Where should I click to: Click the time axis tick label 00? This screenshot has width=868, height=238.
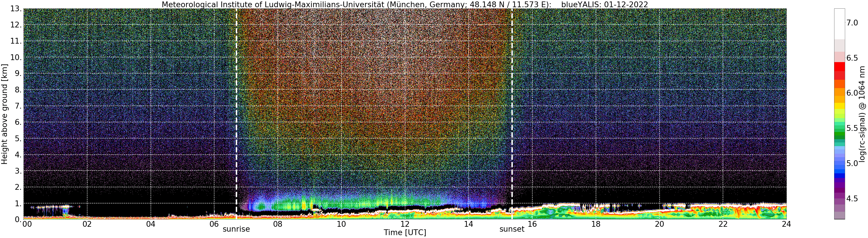coord(27,224)
